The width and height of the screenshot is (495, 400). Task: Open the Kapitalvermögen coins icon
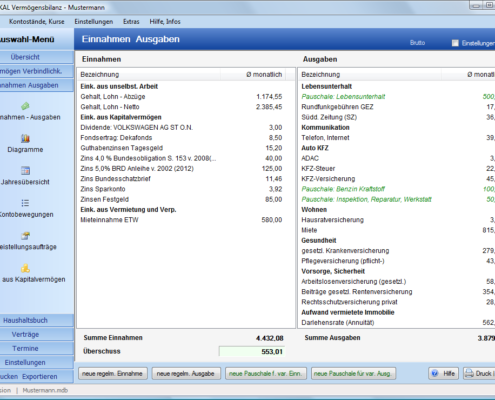[x=25, y=268]
